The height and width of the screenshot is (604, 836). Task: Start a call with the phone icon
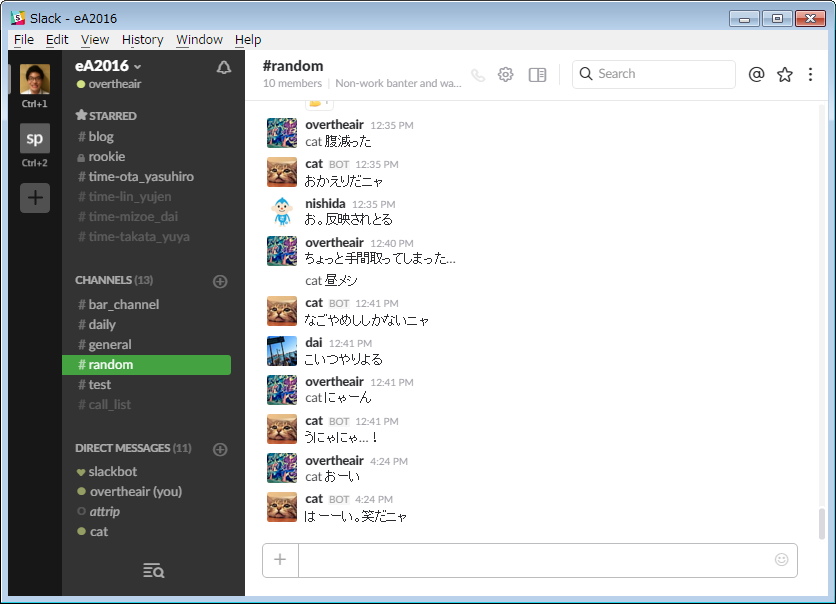click(x=478, y=75)
